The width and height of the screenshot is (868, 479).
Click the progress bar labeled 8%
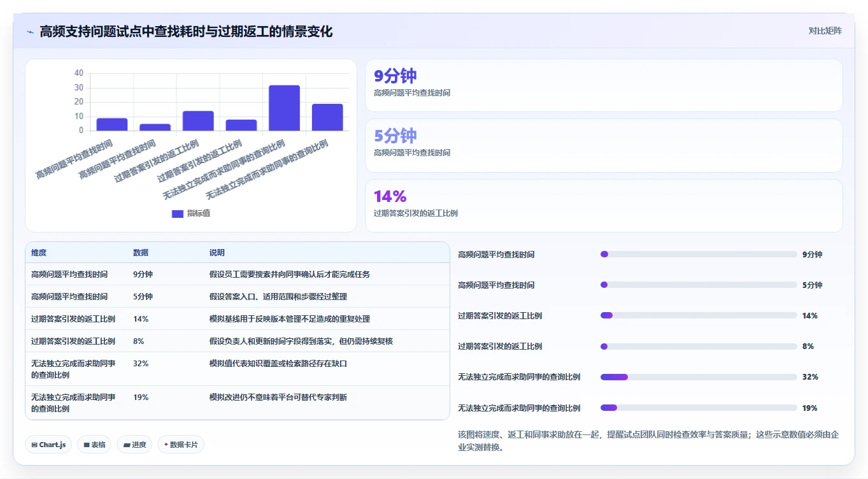[x=699, y=347]
